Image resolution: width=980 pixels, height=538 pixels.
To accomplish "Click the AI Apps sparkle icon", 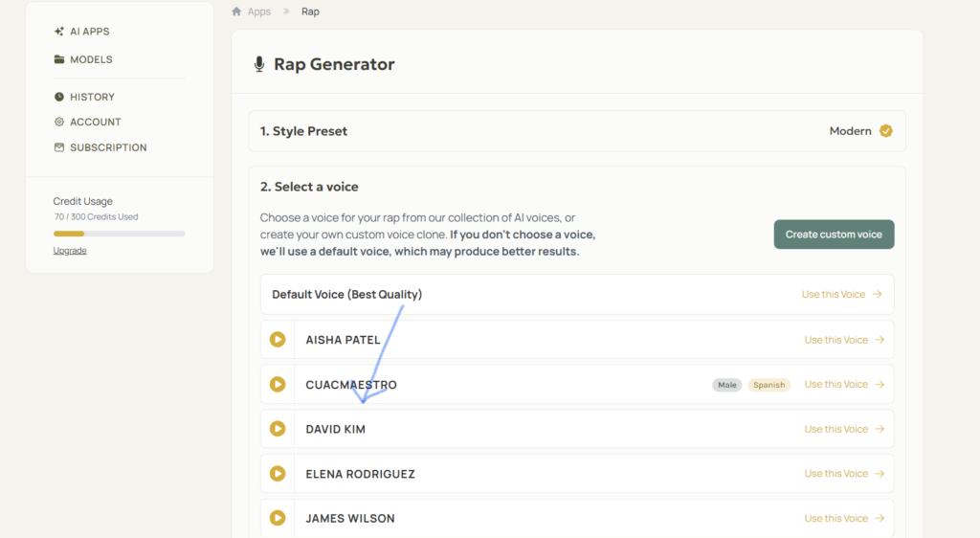I will pyautogui.click(x=58, y=32).
